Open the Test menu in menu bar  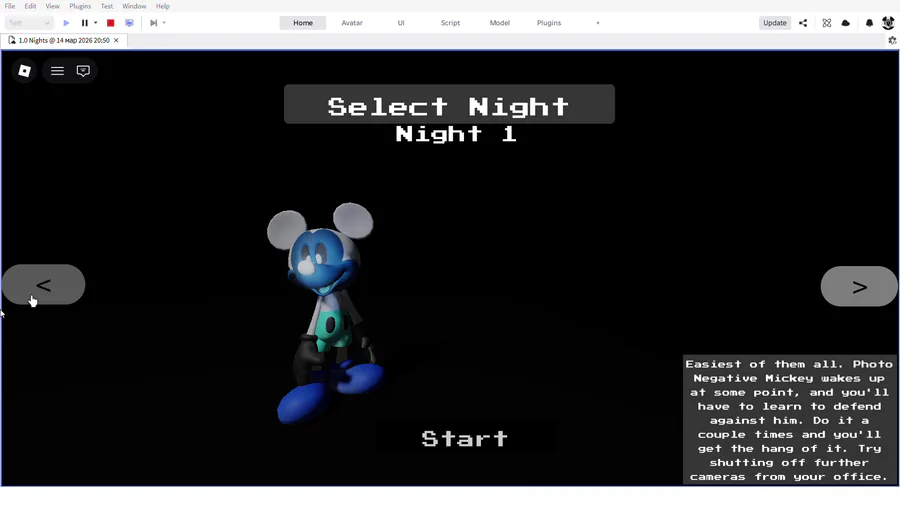tap(107, 6)
